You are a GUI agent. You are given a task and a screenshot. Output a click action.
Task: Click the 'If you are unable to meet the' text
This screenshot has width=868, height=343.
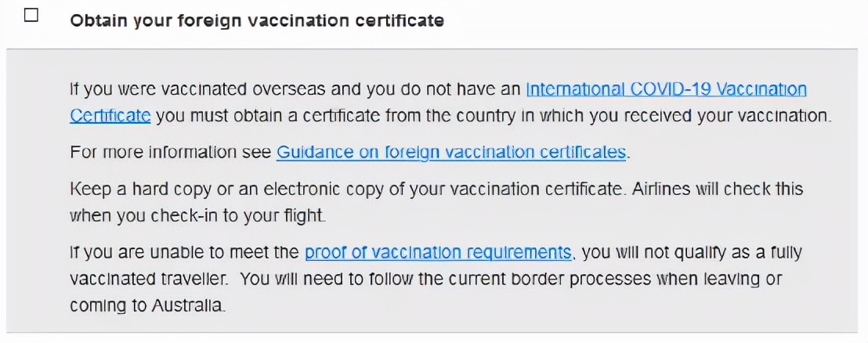[185, 252]
